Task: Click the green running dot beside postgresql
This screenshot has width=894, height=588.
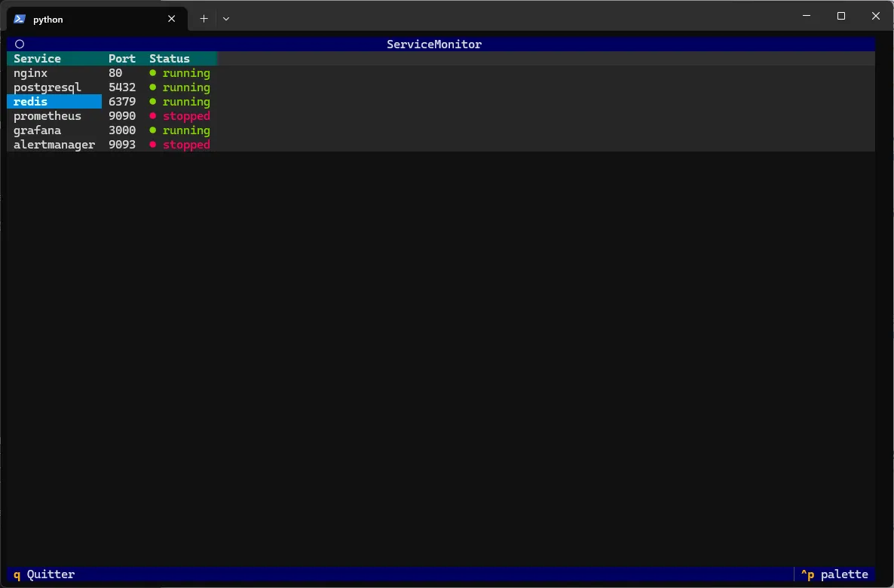Action: point(154,87)
